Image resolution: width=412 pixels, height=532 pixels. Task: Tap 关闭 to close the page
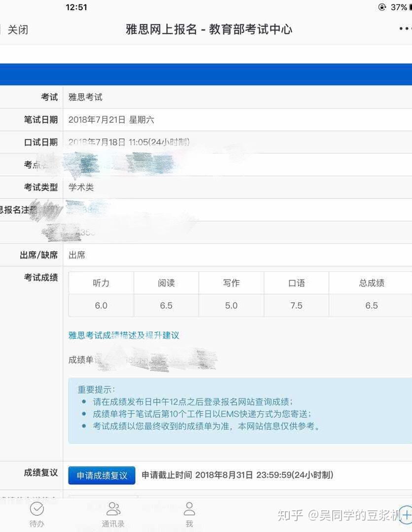coord(18,30)
